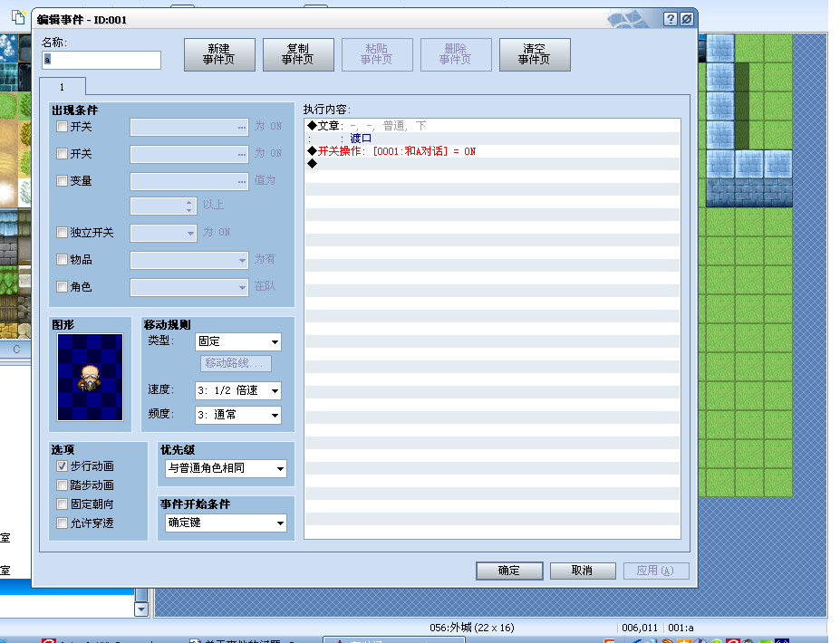Uncheck the 步行动画 option
The width and height of the screenshot is (840, 643).
pyautogui.click(x=63, y=465)
